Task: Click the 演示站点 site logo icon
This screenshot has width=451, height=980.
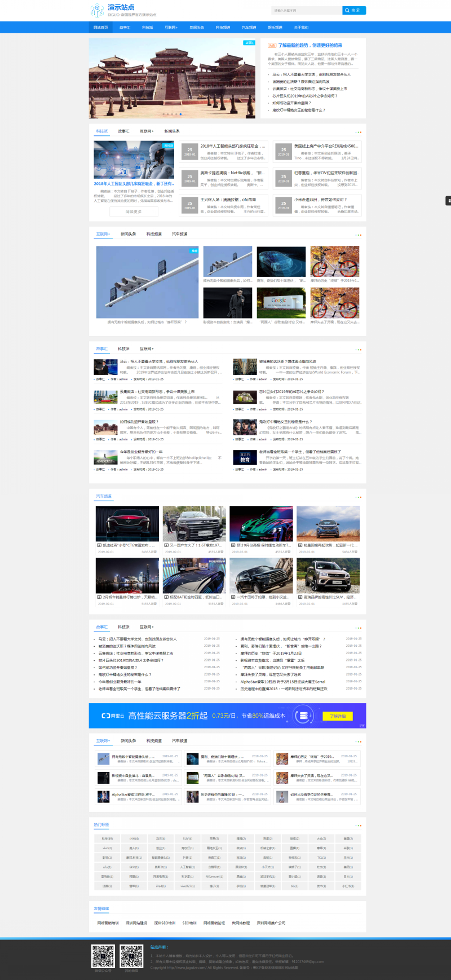Action: click(x=98, y=10)
